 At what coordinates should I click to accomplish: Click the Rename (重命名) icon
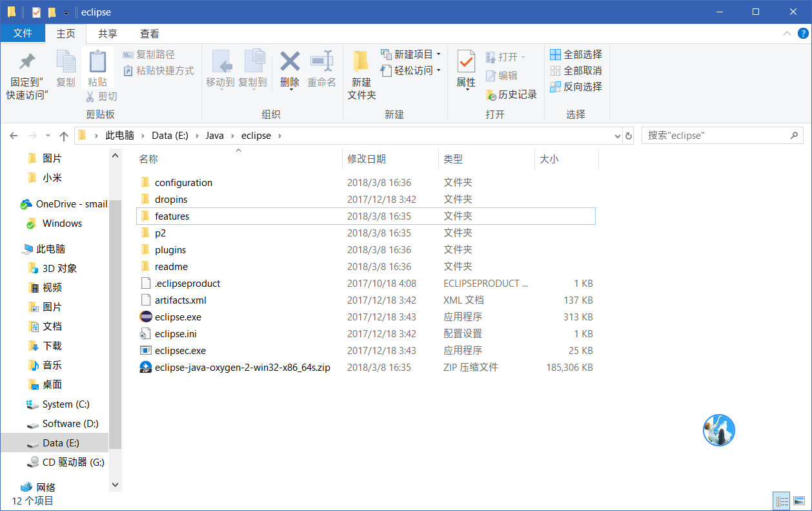(x=321, y=61)
